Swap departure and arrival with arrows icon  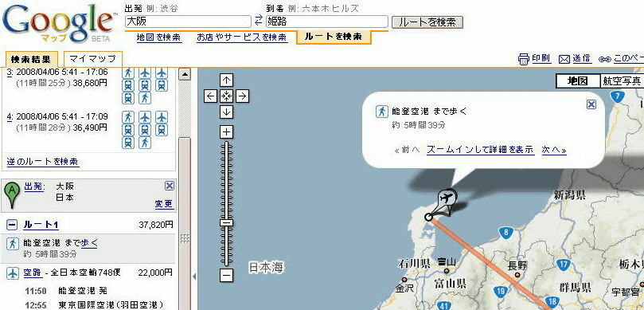(259, 20)
